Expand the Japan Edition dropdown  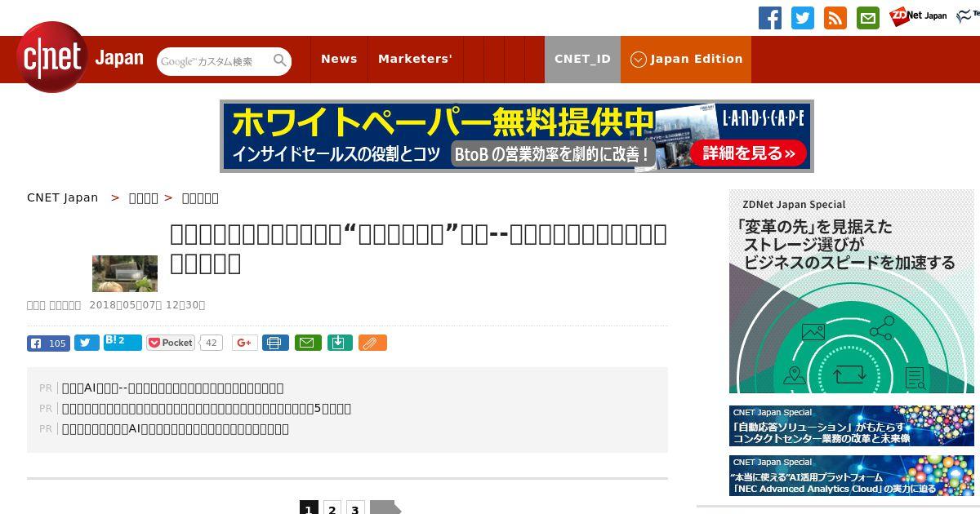(x=686, y=59)
